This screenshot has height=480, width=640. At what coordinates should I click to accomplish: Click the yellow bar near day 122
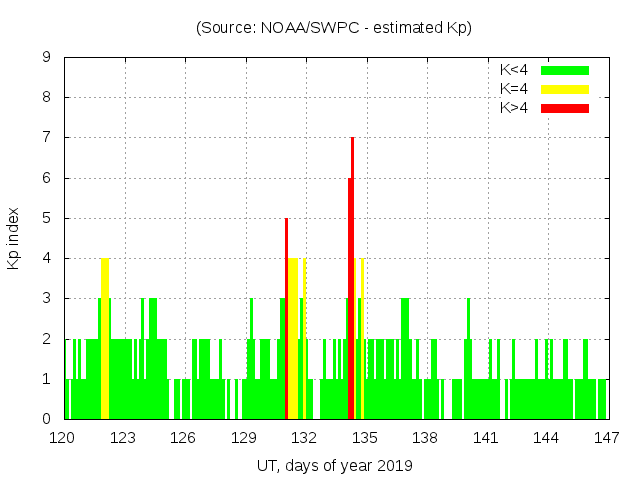[105, 340]
